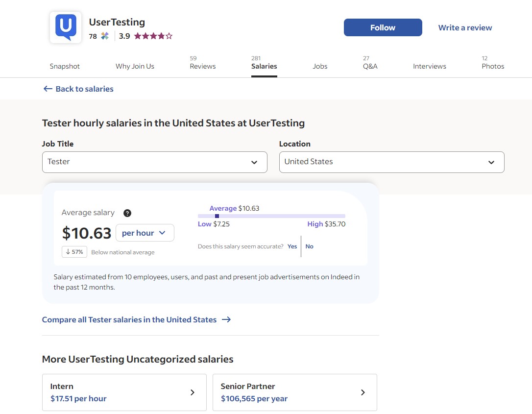Viewport: 532px width, 414px height.
Task: Open the Snapshot tab
Action: 65,66
